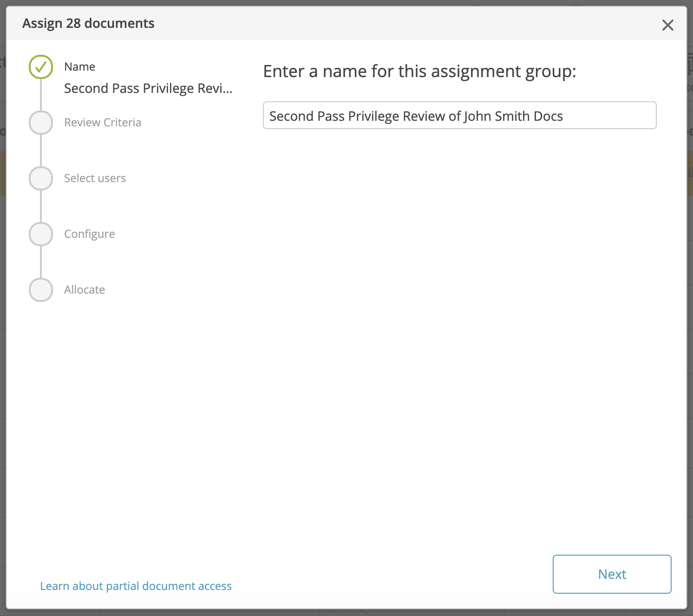693x616 pixels.
Task: Proceed to Review Criteria using Next
Action: tap(612, 574)
